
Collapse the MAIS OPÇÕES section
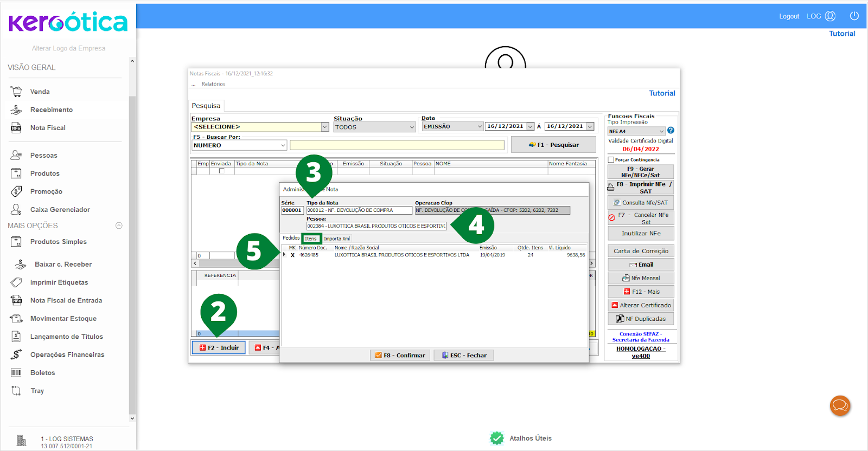(119, 225)
